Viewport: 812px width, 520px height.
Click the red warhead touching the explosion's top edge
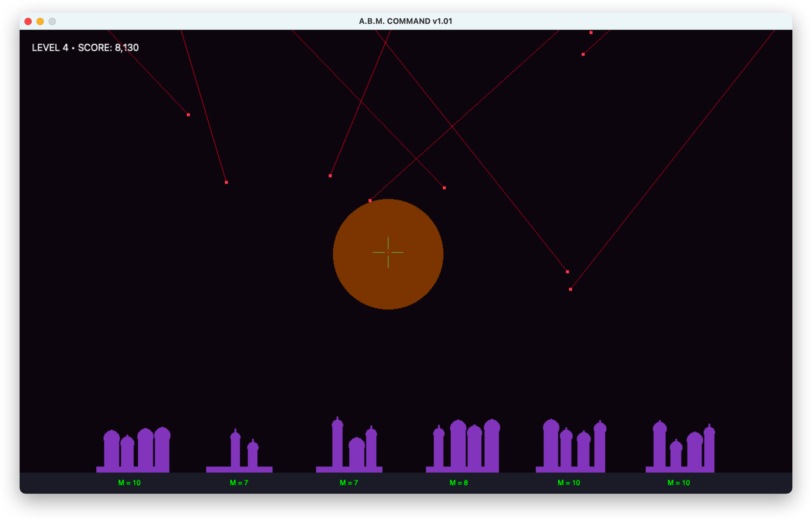[x=370, y=201]
